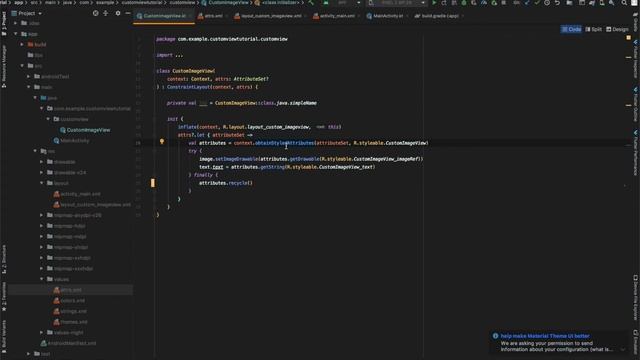Expand the androidTest folder
The width and height of the screenshot is (640, 360).
(x=29, y=76)
